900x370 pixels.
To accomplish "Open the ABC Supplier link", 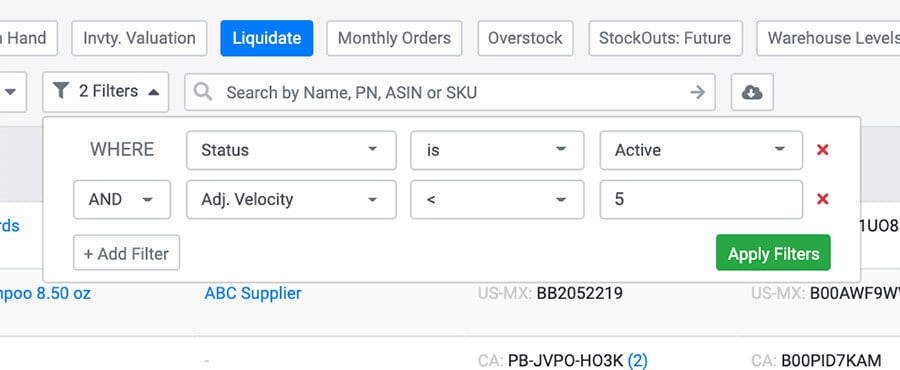I will (x=253, y=294).
